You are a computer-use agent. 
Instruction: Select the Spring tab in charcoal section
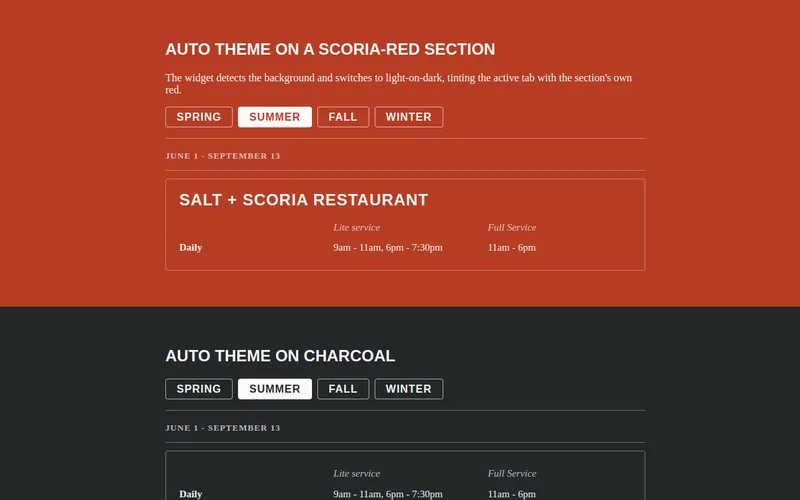[x=198, y=389]
